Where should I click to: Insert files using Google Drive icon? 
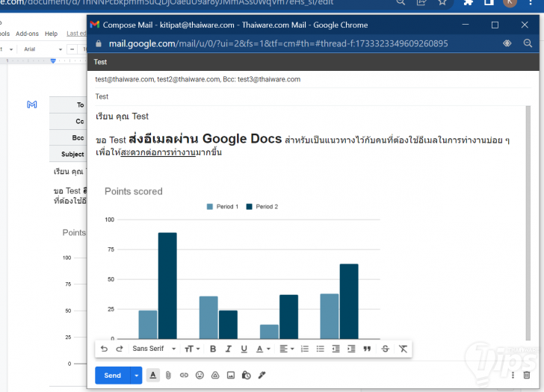[x=215, y=375]
